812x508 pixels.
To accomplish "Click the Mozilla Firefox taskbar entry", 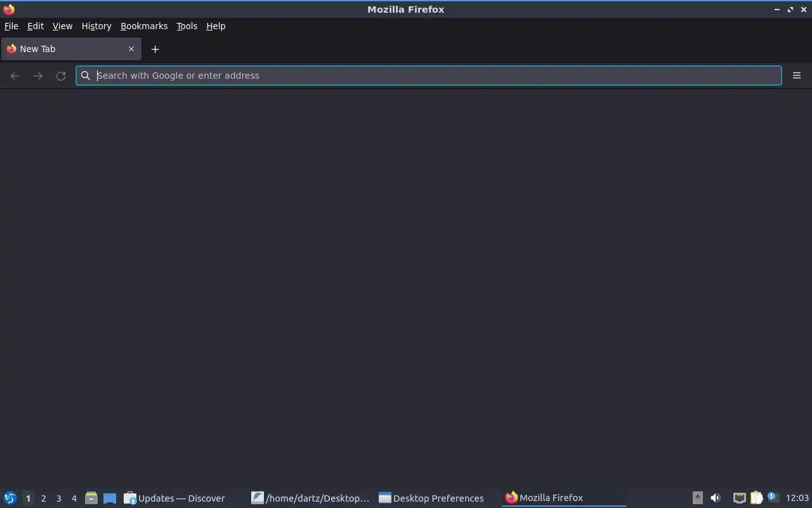I will (563, 498).
